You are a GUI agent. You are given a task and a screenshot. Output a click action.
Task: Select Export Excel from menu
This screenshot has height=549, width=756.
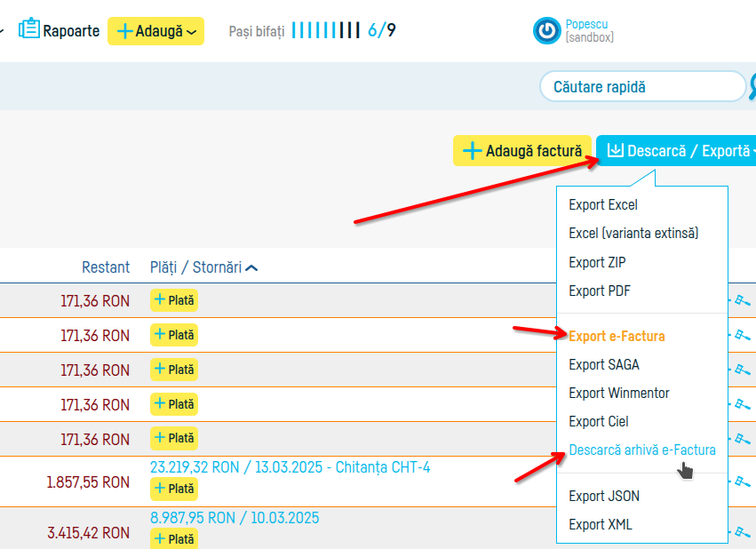(603, 205)
